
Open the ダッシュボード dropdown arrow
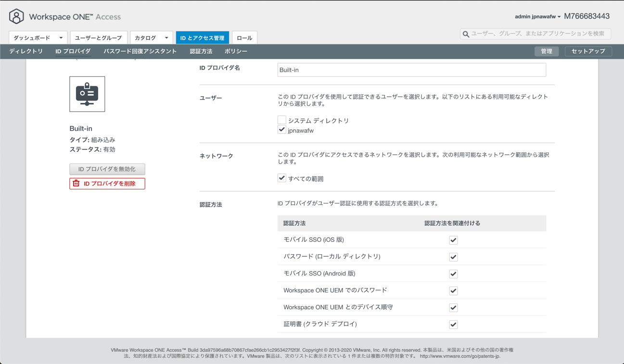61,38
